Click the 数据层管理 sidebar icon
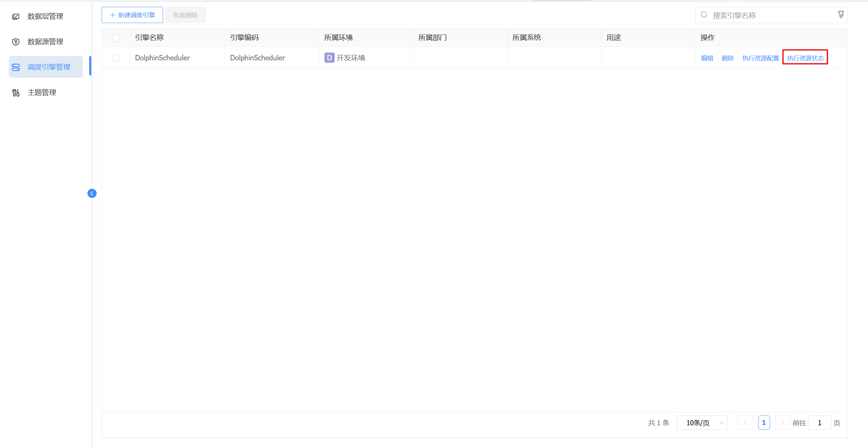The height and width of the screenshot is (448, 868). pos(16,16)
